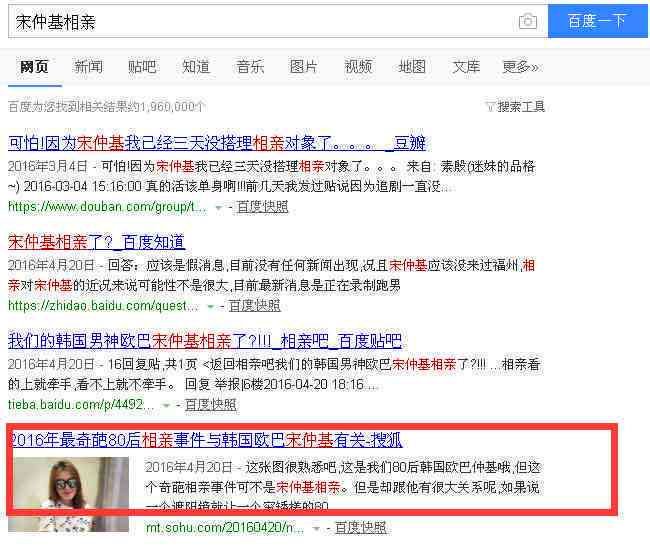Open 百度快照 for the douban result
The image size is (650, 546).
pyautogui.click(x=262, y=206)
